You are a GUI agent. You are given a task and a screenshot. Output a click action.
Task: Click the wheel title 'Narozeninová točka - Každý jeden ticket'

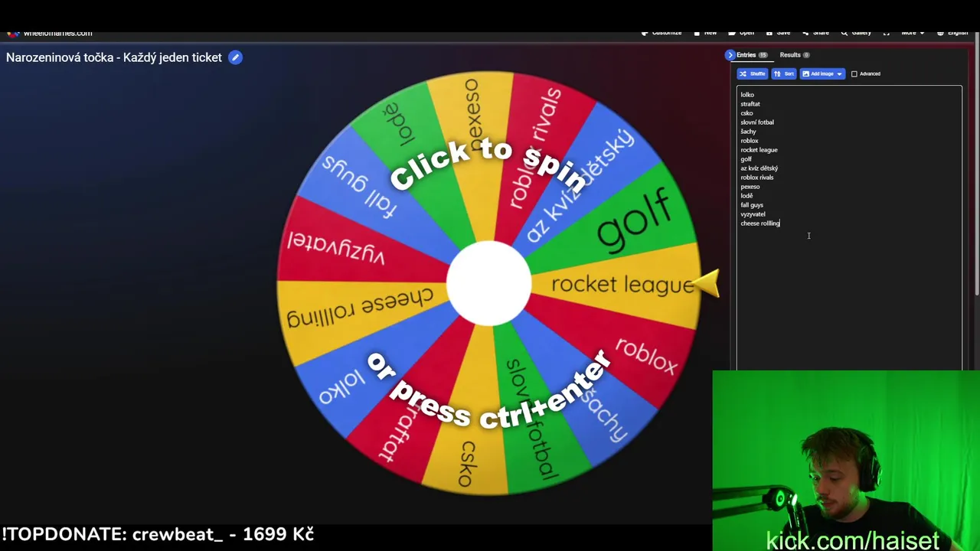(114, 57)
